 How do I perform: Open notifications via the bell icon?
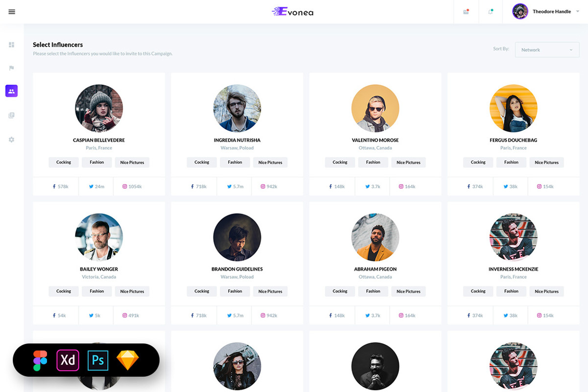click(x=490, y=11)
